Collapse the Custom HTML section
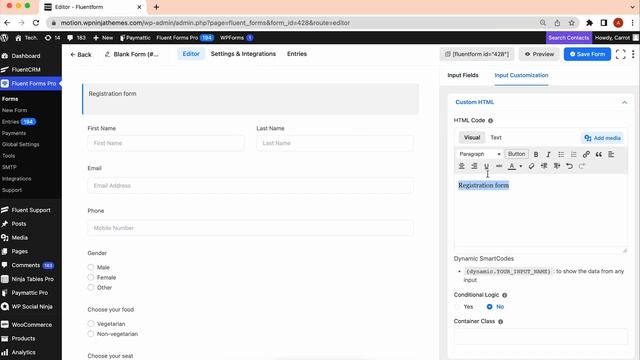640x360 pixels. pos(624,102)
